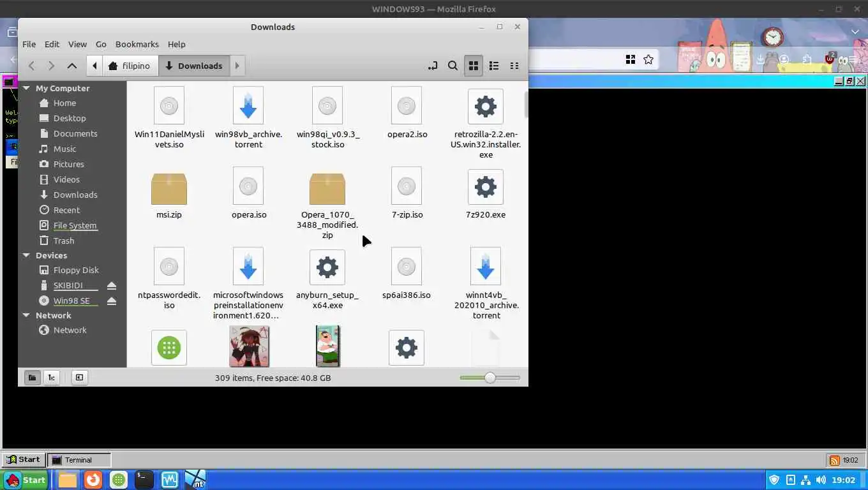The width and height of the screenshot is (868, 490).
Task: Open search in the Downloads window
Action: 453,66
